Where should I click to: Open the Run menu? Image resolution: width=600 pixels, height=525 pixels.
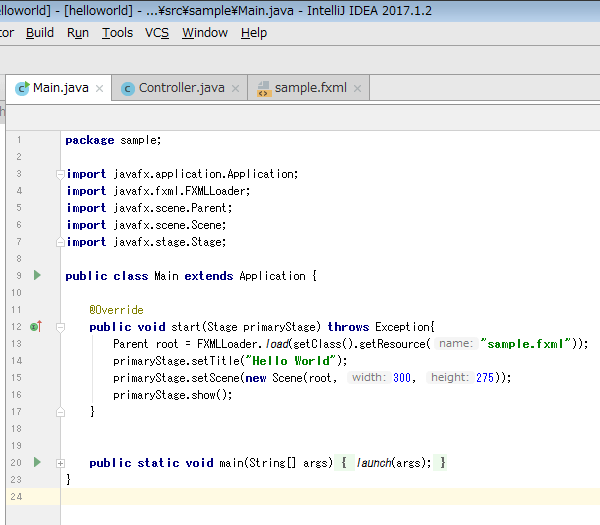78,33
